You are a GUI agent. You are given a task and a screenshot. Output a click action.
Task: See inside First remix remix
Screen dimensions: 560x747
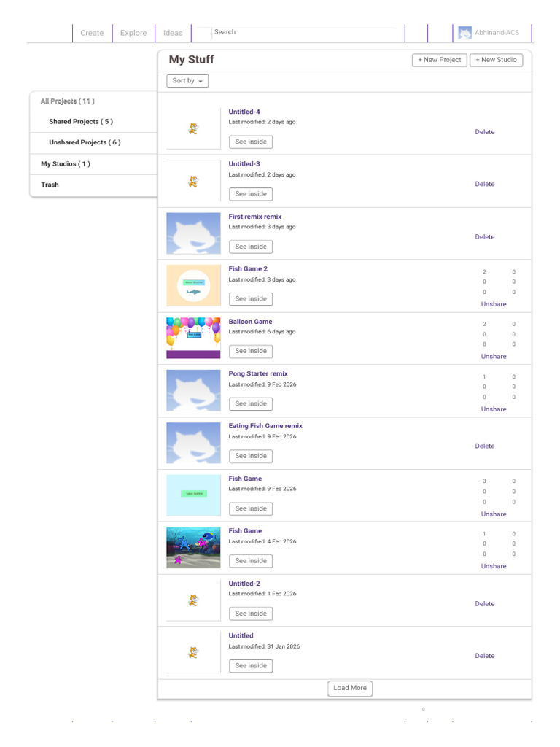tap(251, 247)
